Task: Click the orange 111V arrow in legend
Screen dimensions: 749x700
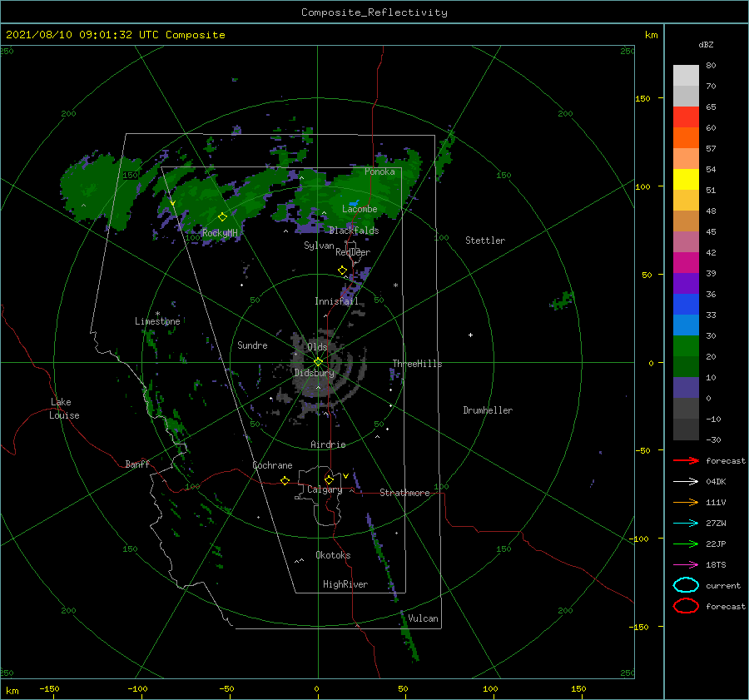Action: (686, 502)
